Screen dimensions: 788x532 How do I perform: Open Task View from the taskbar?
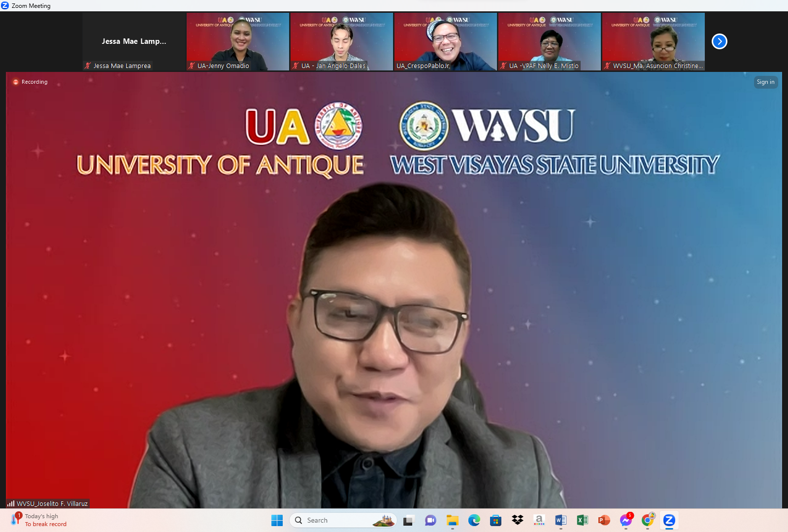coord(408,520)
